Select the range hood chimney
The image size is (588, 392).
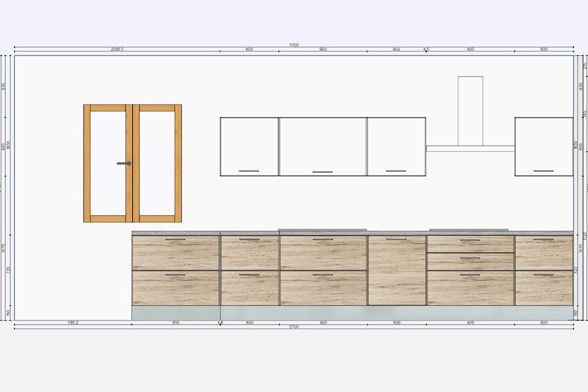[x=470, y=110]
